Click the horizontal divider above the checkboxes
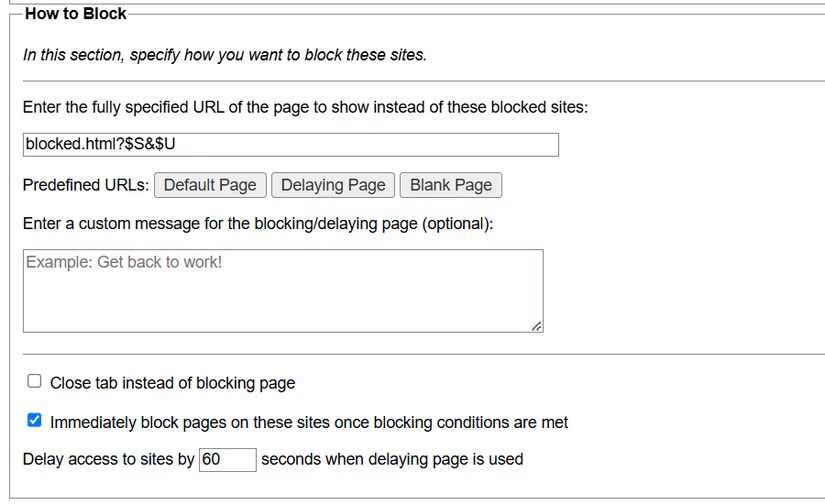 [422, 354]
